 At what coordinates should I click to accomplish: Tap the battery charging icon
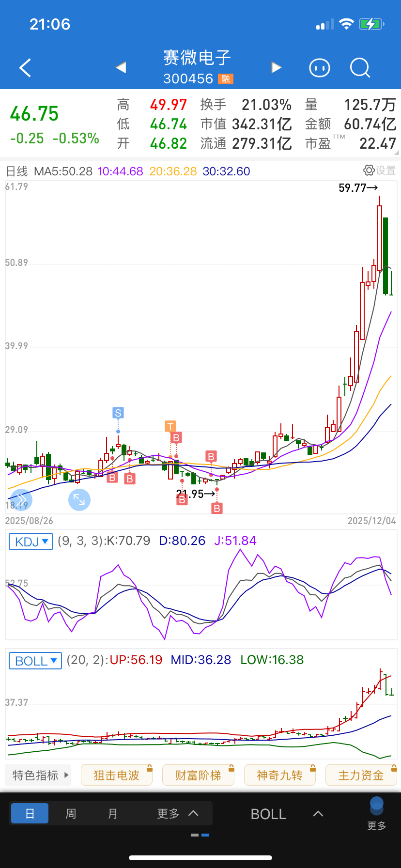[371, 24]
